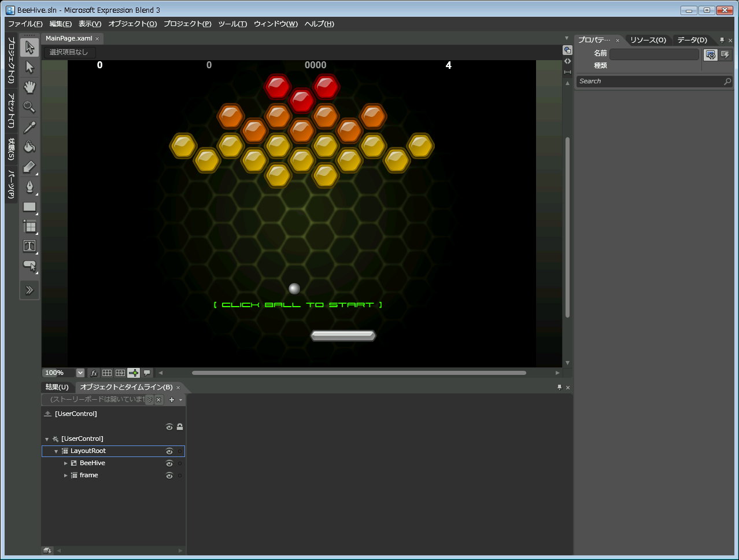The height and width of the screenshot is (560, 739).
Task: Select the Pan hand tool
Action: pos(29,87)
